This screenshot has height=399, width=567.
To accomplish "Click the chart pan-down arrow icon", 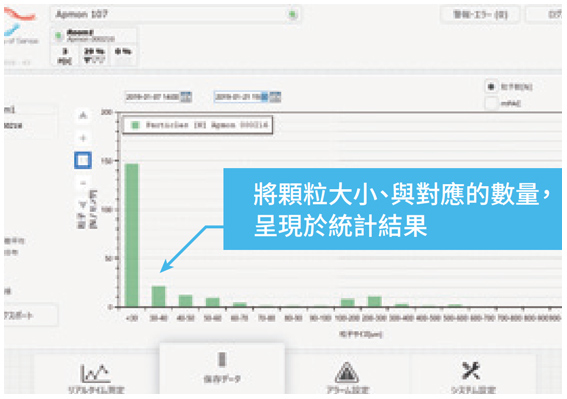I will [83, 205].
